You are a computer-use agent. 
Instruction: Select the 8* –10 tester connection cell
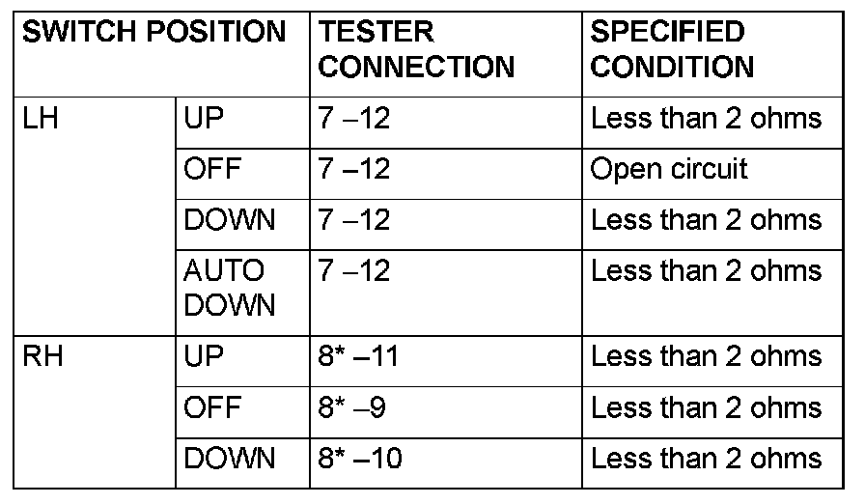click(x=357, y=459)
